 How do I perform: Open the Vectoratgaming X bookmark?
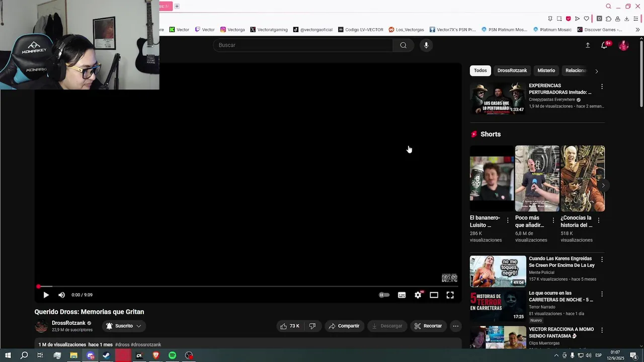tap(269, 30)
